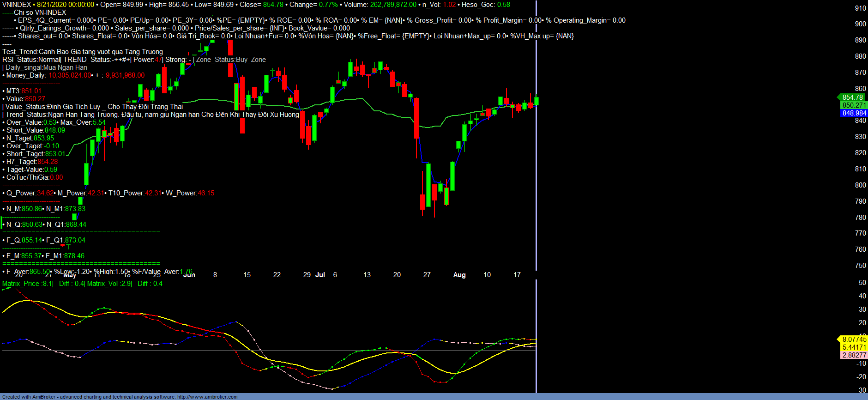
Task: Click the 800 level on price axis
Action: tap(860, 185)
